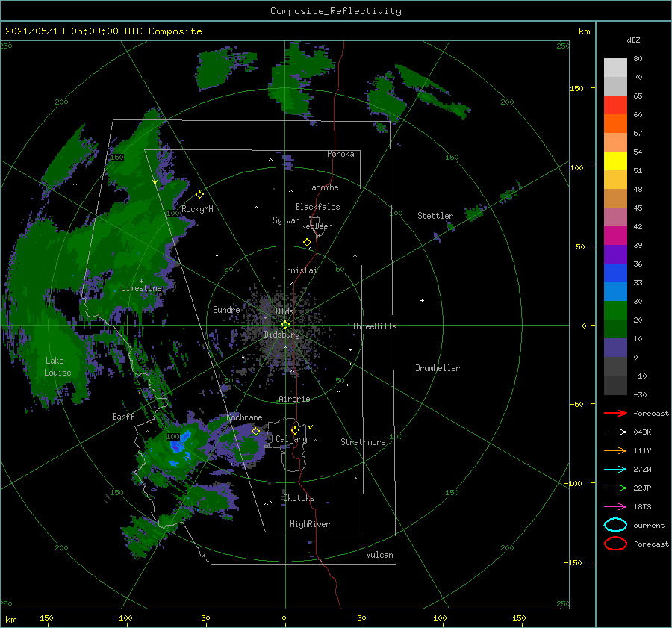
Task: Click the cyan current ellipse icon
Action: point(615,525)
